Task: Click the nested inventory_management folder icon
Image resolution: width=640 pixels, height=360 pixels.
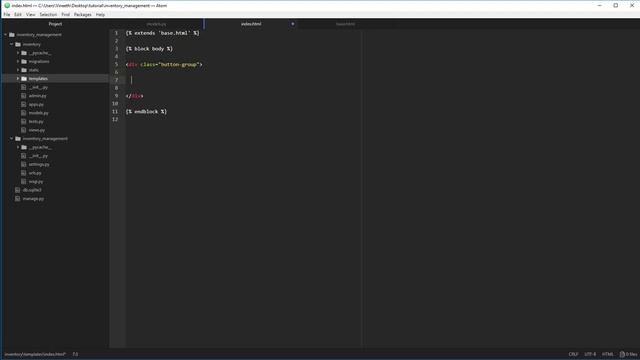Action: (x=18, y=139)
